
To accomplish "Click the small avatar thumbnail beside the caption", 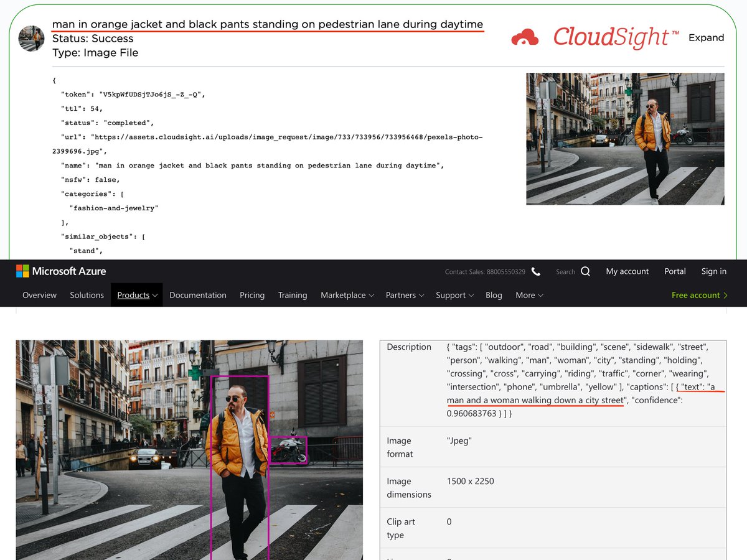I will (32, 39).
